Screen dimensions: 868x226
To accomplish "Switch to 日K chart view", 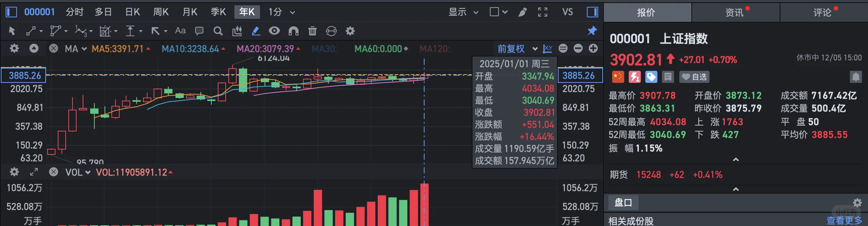I will (132, 12).
